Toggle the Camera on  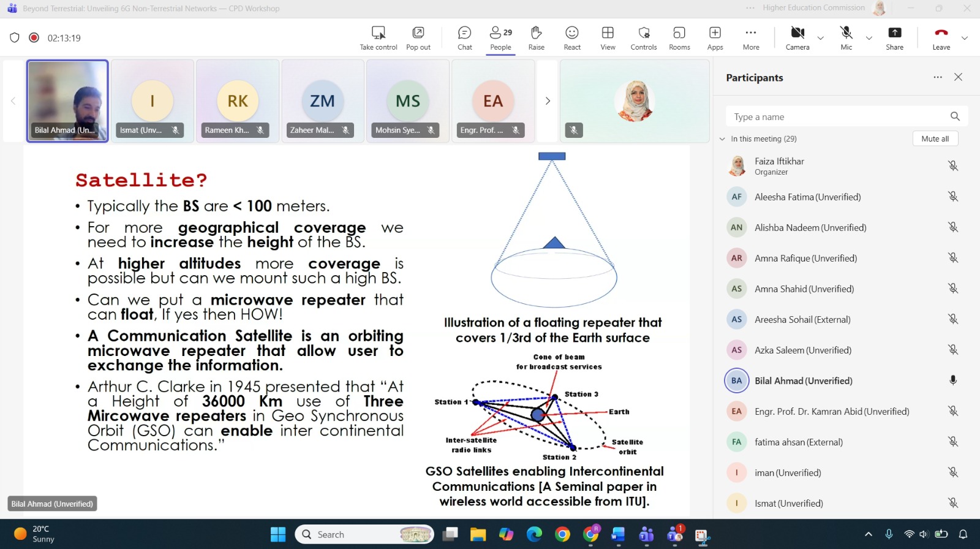[797, 38]
